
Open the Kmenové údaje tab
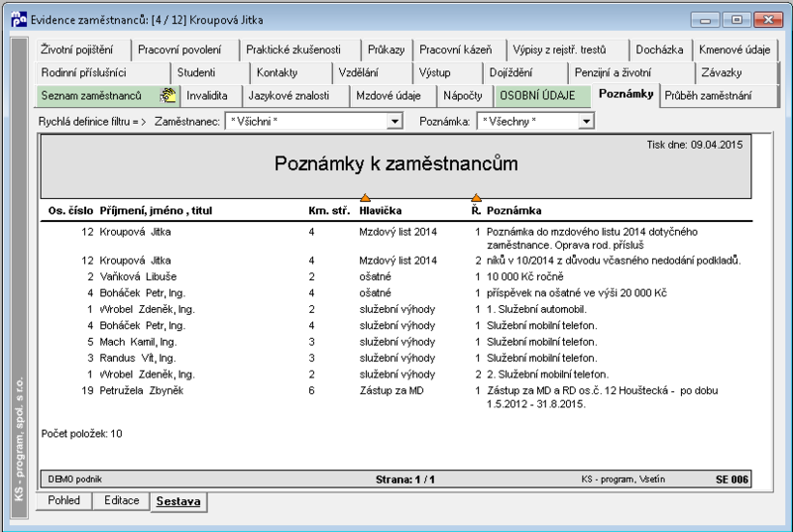click(x=735, y=50)
